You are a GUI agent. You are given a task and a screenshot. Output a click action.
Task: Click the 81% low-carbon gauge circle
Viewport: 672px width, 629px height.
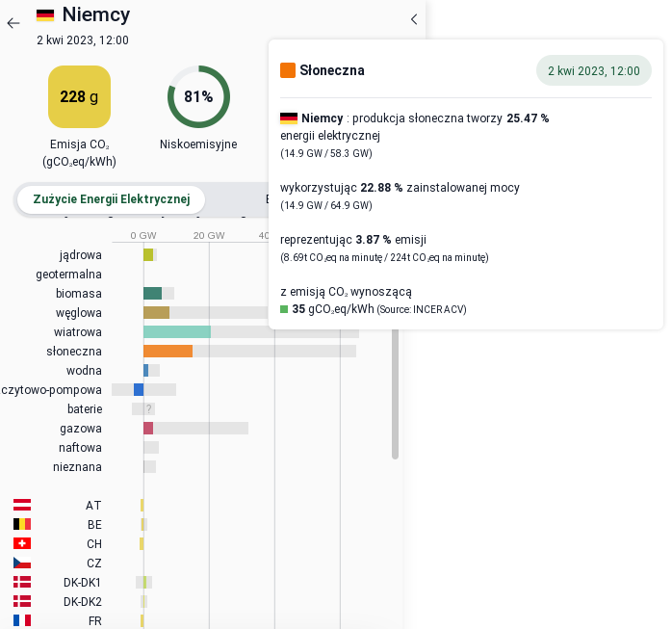coord(198,96)
